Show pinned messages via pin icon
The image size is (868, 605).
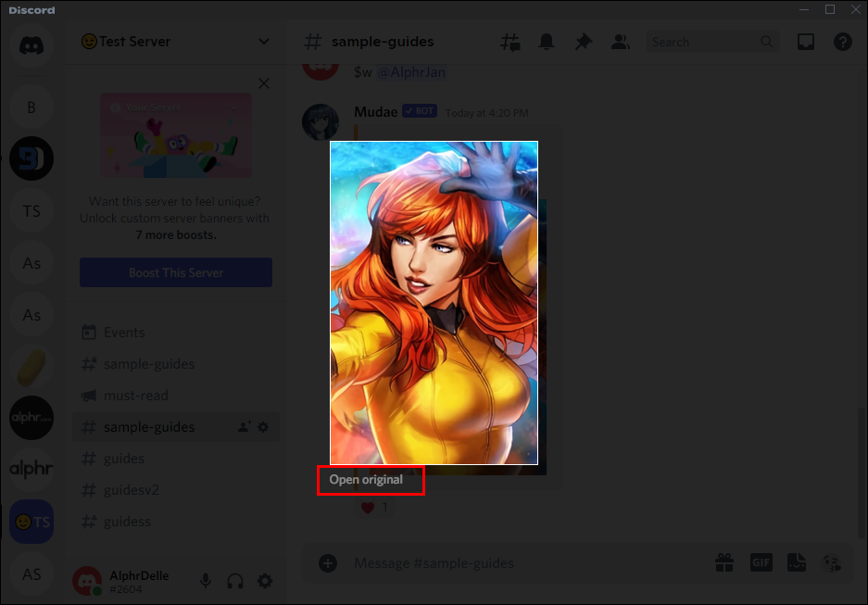[x=584, y=42]
